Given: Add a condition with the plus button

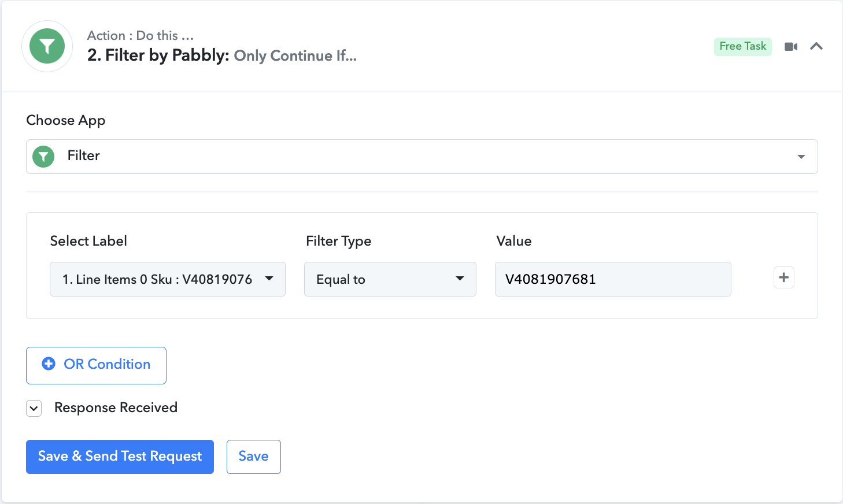Looking at the screenshot, I should click(x=784, y=277).
